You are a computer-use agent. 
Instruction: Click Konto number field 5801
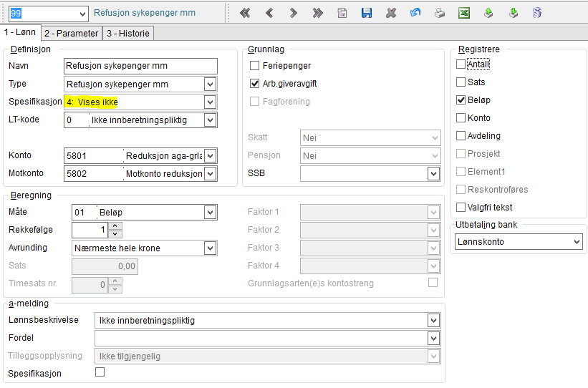[94, 155]
